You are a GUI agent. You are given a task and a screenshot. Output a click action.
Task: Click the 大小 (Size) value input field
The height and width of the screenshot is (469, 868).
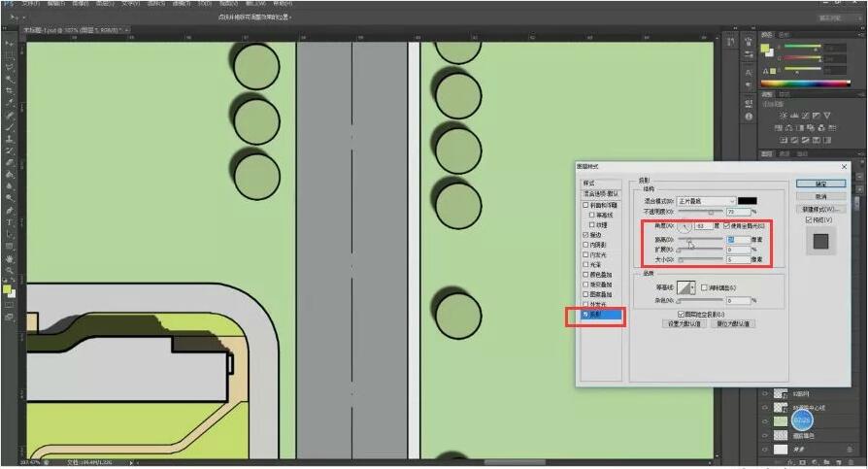(737, 260)
